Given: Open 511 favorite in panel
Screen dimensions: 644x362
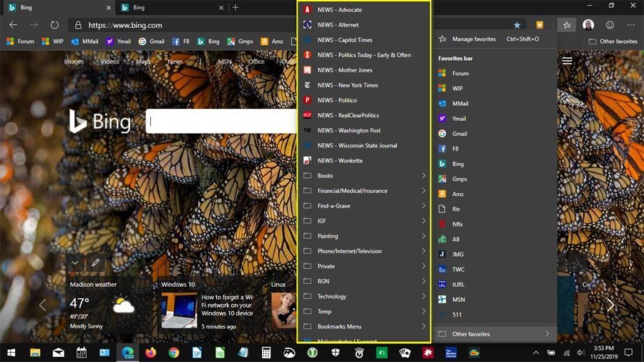Looking at the screenshot, I should pyautogui.click(x=495, y=315).
